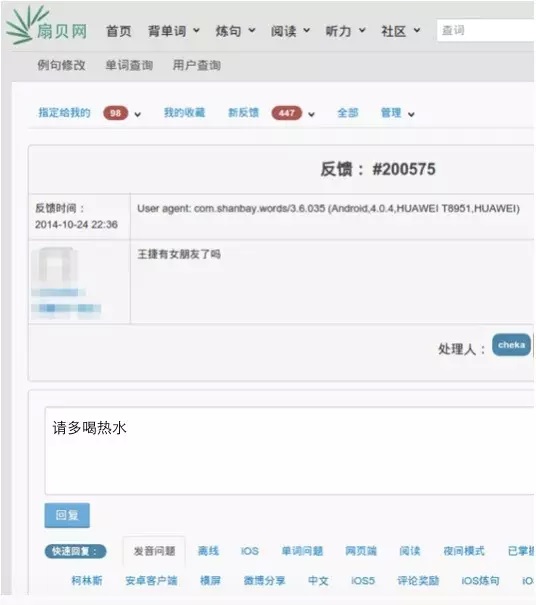Select the 评论奖励 quick reply

point(418,581)
